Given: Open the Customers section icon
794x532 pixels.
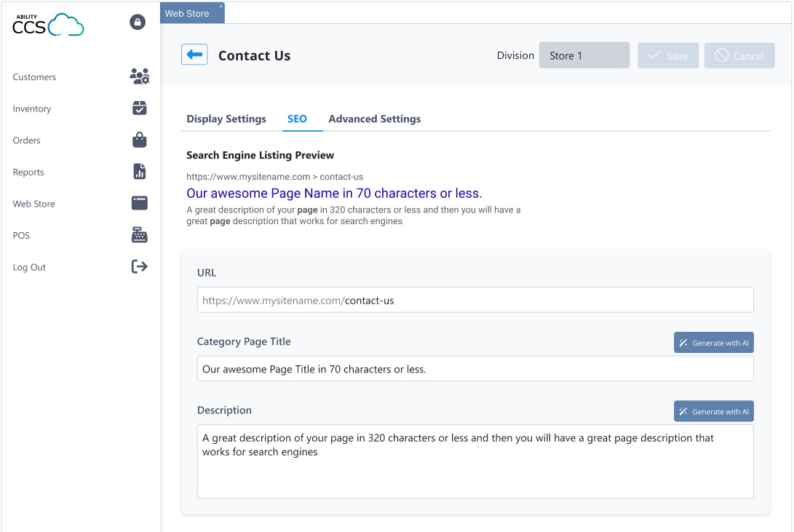Looking at the screenshot, I should click(x=140, y=76).
